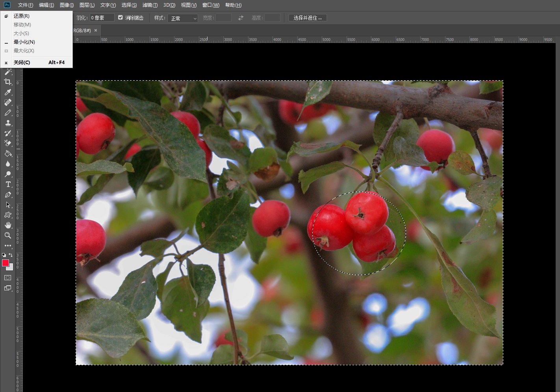The image size is (560, 392).
Task: Choose 最小化(N) from the system menu
Action: click(x=24, y=42)
